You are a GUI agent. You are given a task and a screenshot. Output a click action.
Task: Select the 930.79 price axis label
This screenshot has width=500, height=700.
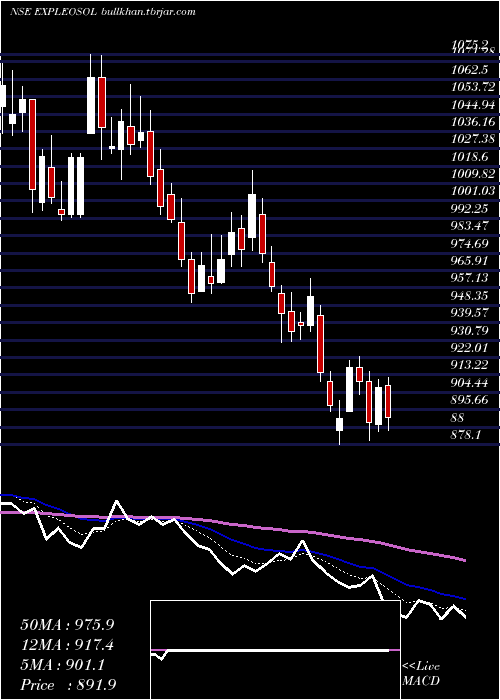click(470, 330)
